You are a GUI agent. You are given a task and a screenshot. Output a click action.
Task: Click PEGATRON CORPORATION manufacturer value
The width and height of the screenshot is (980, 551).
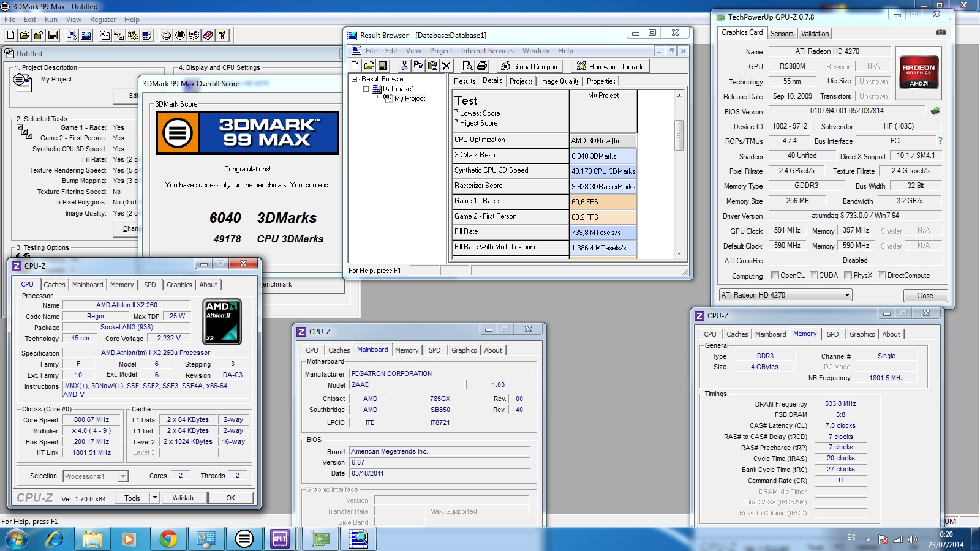[439, 373]
